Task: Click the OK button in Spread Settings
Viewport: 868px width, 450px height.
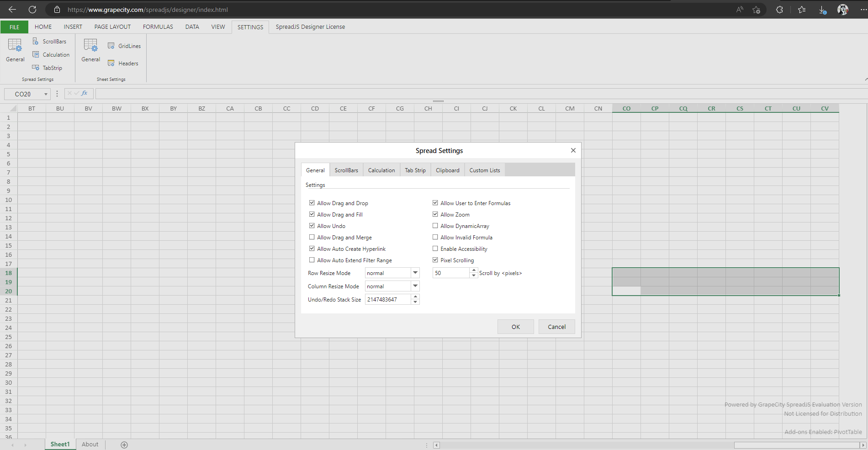Action: point(515,327)
